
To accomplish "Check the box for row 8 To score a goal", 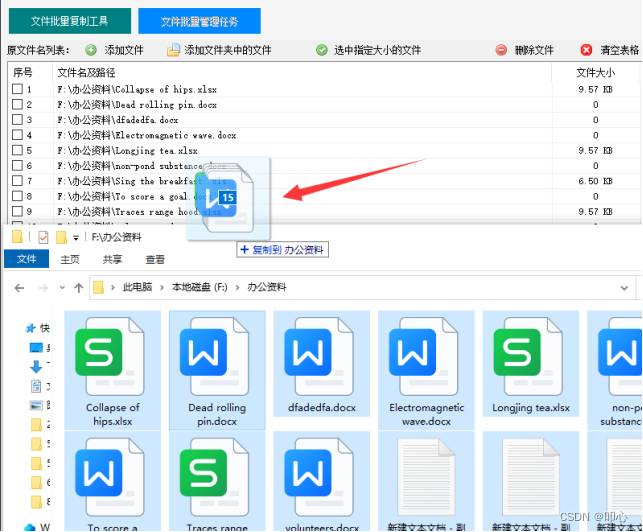I will 17,196.
